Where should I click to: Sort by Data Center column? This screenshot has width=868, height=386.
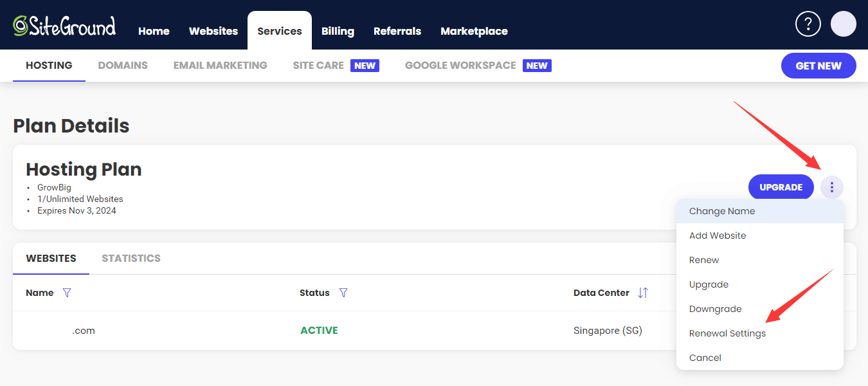tap(643, 293)
